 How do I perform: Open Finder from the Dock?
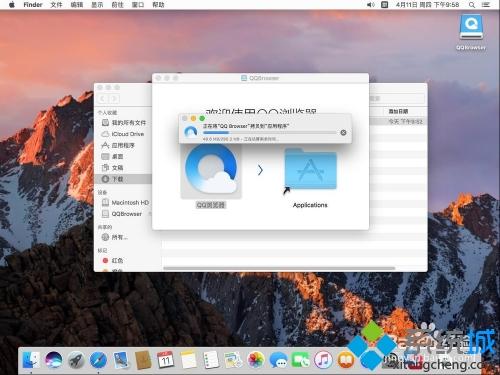pyautogui.click(x=31, y=360)
